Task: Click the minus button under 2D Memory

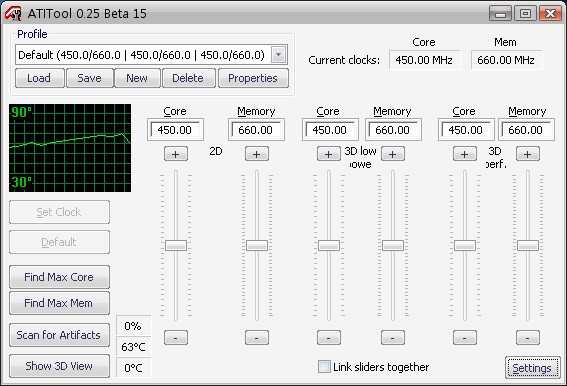Action: pos(257,338)
